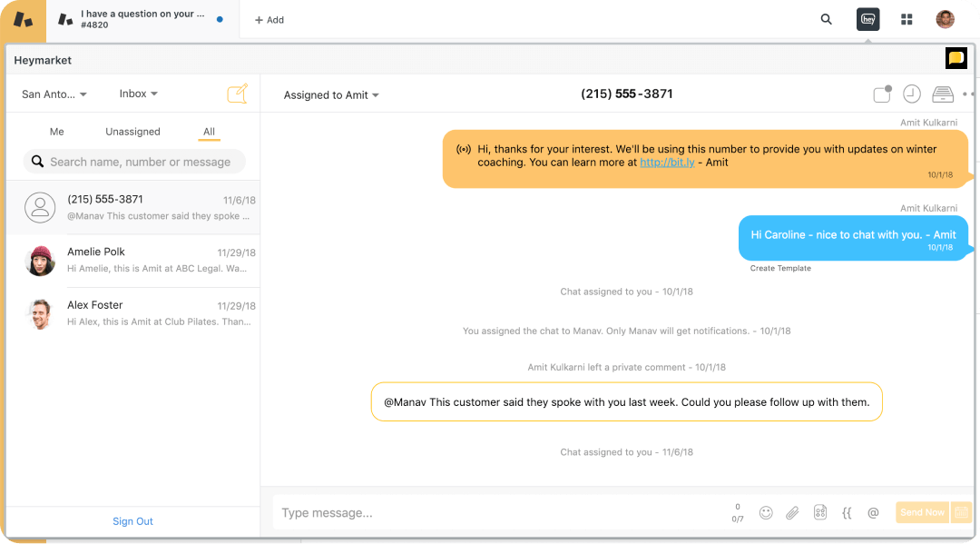Click the (215) 555-3871 chat header title

click(x=626, y=94)
